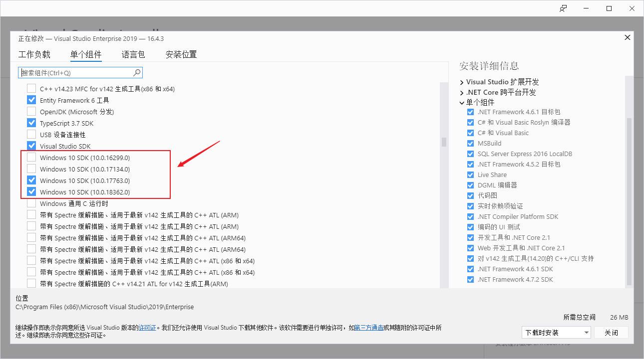
Task: Open the 第三方通告 link
Action: (x=369, y=328)
